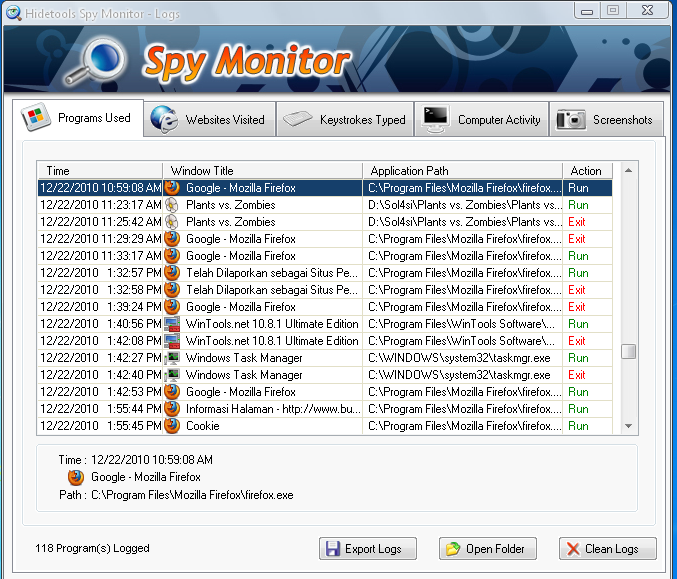Click the '118 Program(s) Logged' status text
The image size is (677, 579).
click(x=92, y=548)
